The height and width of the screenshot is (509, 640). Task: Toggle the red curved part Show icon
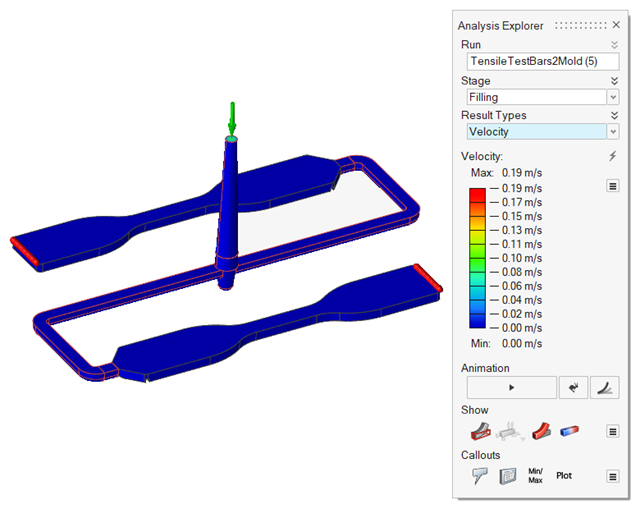tap(541, 431)
